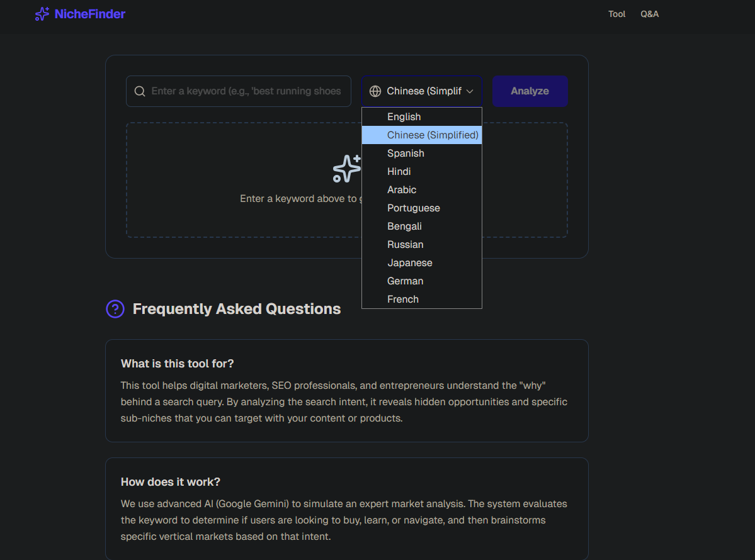Screen dimensions: 755x560
Task: Click the question mark FAQ icon
Action: pyautogui.click(x=115, y=309)
